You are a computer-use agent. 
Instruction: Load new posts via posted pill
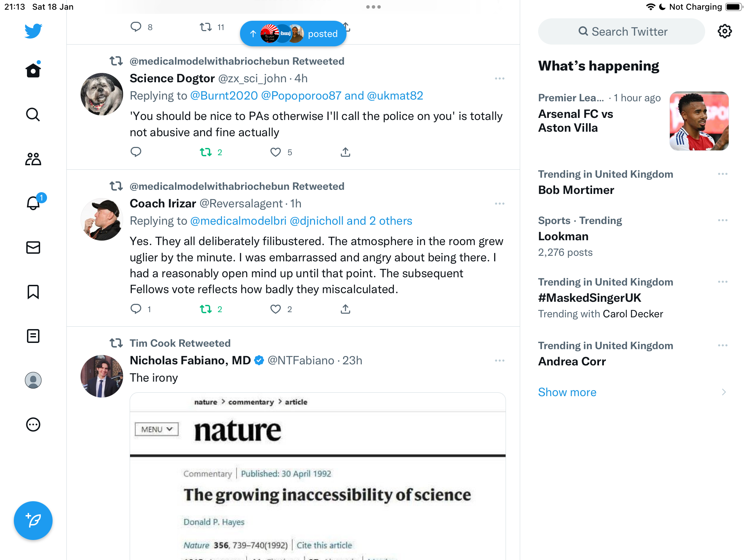[293, 34]
